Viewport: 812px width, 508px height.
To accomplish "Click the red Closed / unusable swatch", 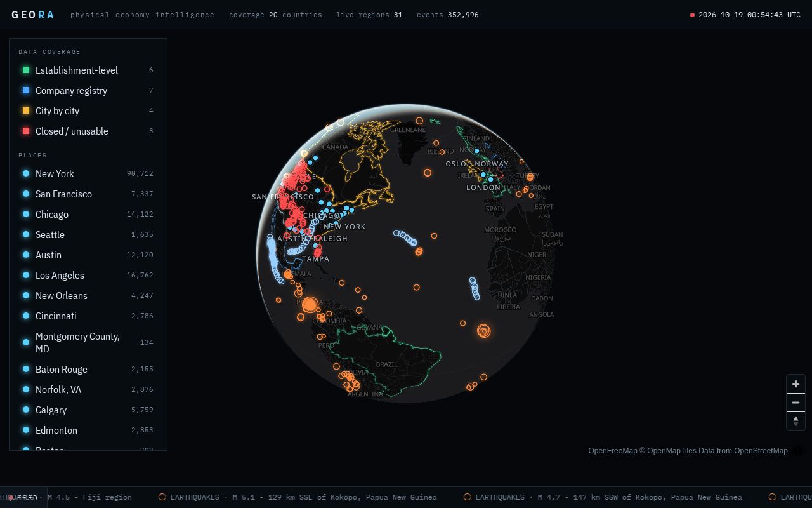I will [26, 131].
